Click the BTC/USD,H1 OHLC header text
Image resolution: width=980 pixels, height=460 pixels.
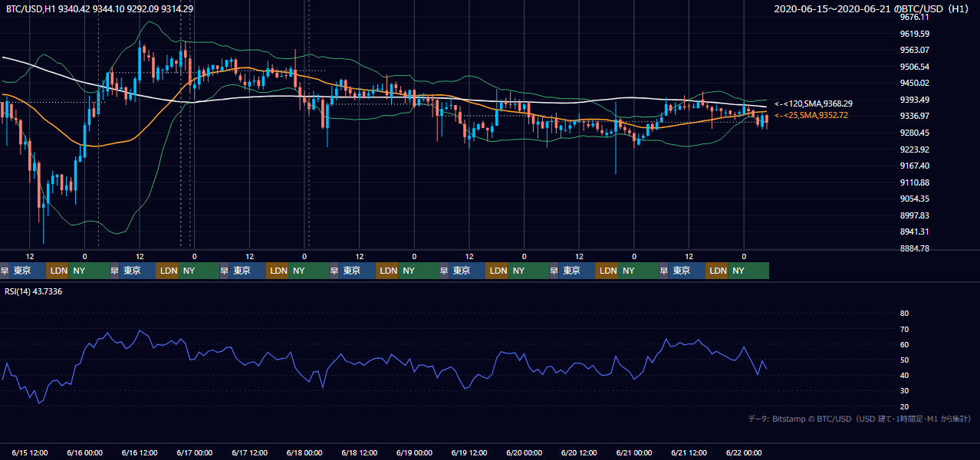[x=100, y=8]
